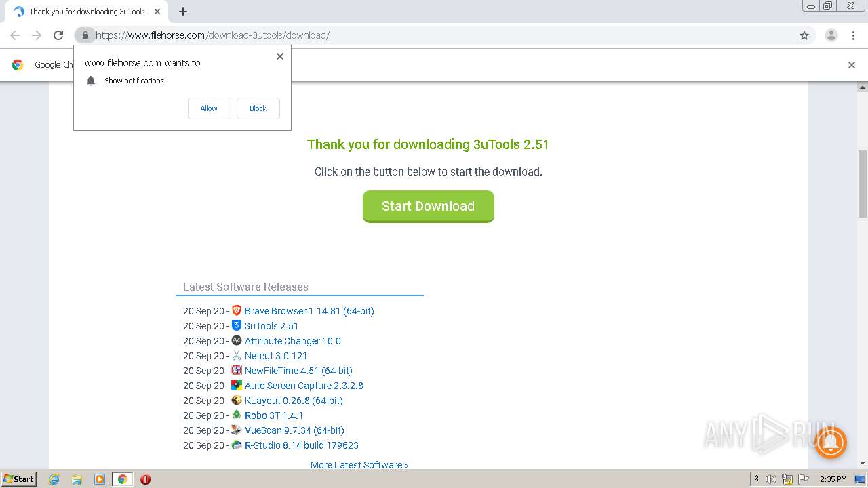Click the scrollbar up arrow
Screen dimensions: 868x488
(x=863, y=87)
